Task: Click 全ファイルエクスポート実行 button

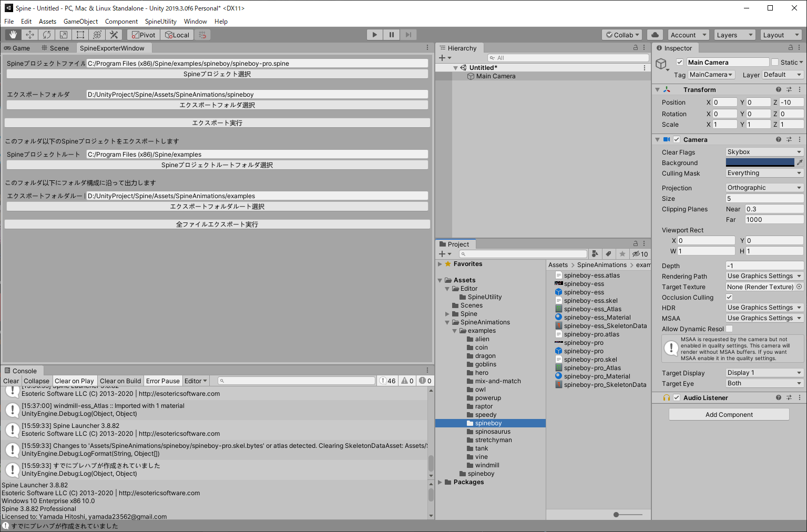Action: pyautogui.click(x=217, y=224)
